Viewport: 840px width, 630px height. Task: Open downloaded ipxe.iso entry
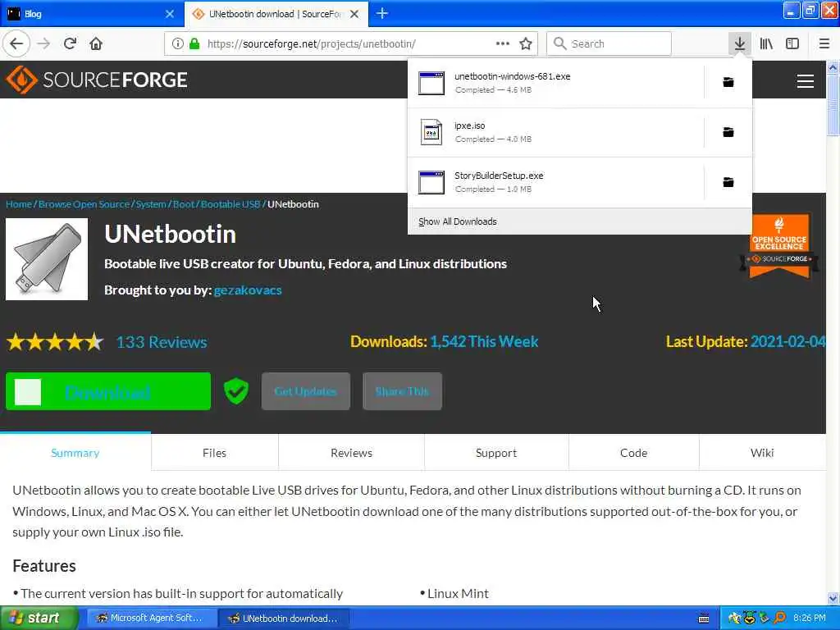pyautogui.click(x=555, y=132)
